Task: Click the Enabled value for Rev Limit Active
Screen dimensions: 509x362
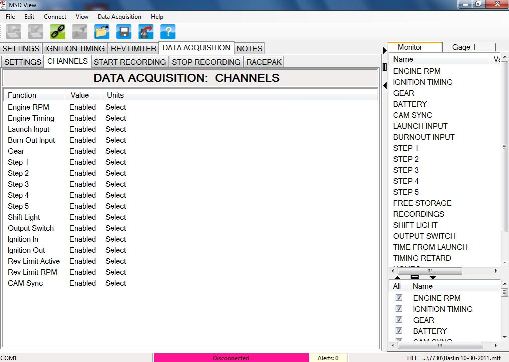Action: [83, 261]
